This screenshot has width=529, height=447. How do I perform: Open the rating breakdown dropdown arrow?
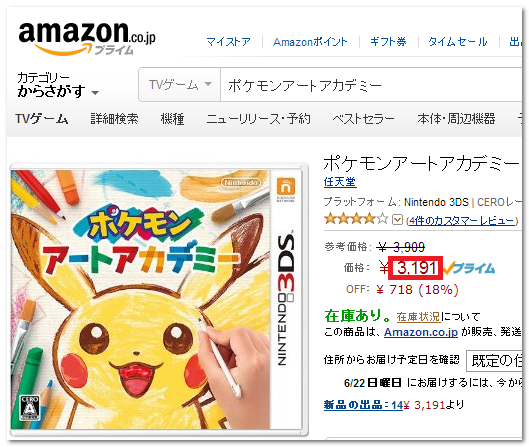coord(397,220)
